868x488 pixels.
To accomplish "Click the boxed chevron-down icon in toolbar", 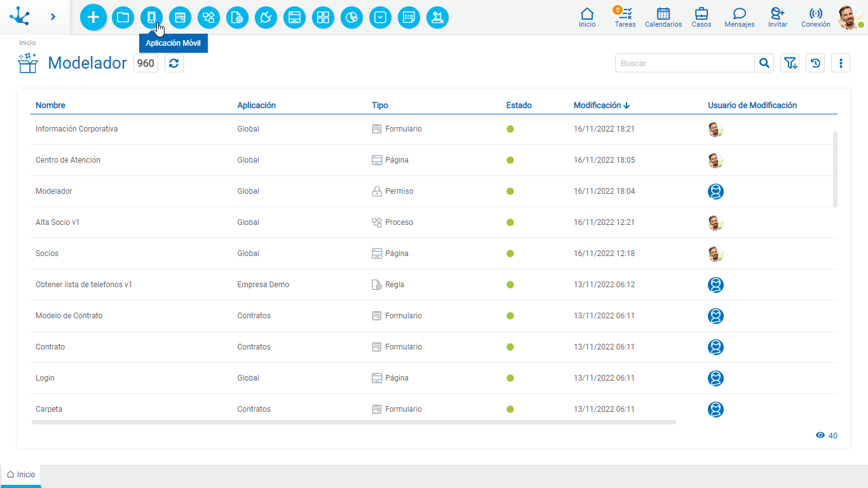I will tap(380, 17).
